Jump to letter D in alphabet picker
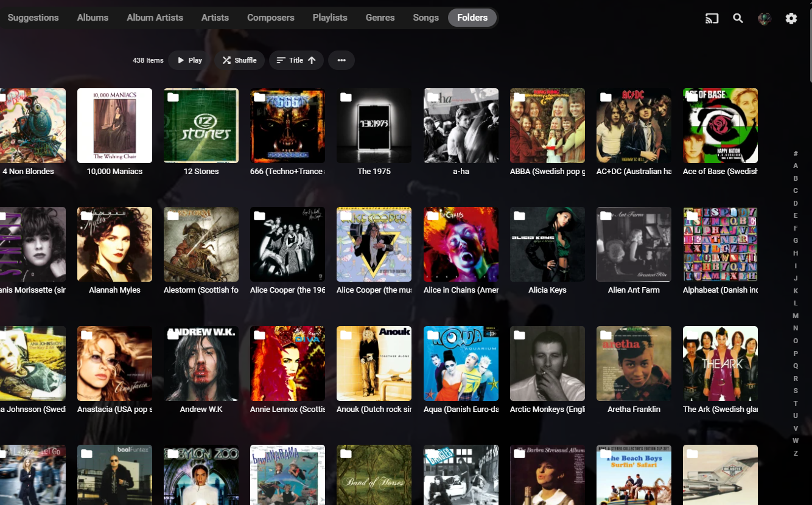Image resolution: width=812 pixels, height=505 pixels. coord(796,203)
